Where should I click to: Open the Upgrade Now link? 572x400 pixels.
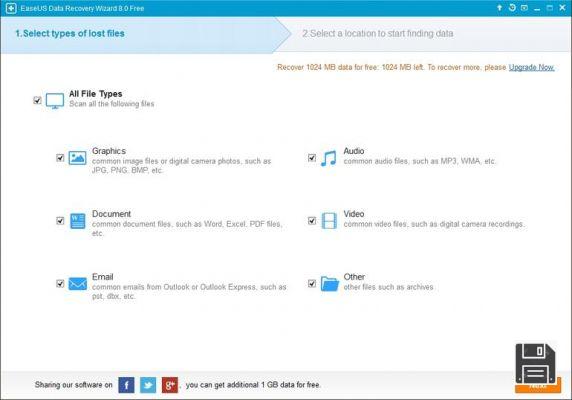532,67
